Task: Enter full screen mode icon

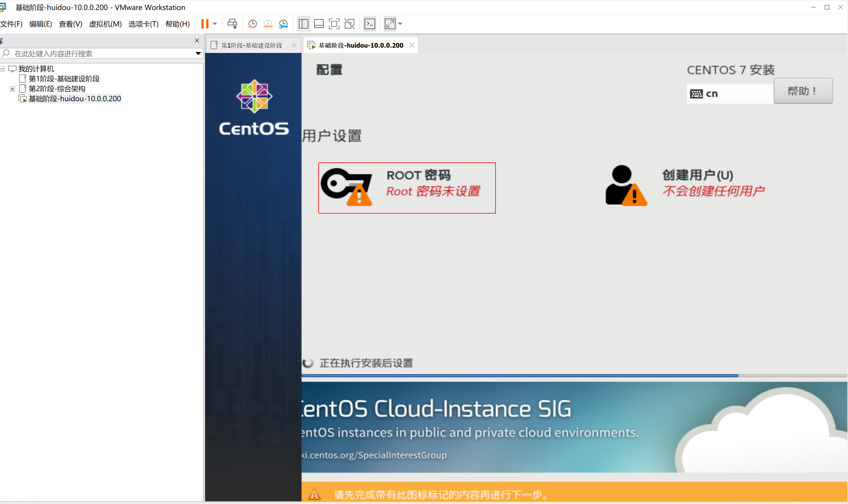Action: coord(334,24)
